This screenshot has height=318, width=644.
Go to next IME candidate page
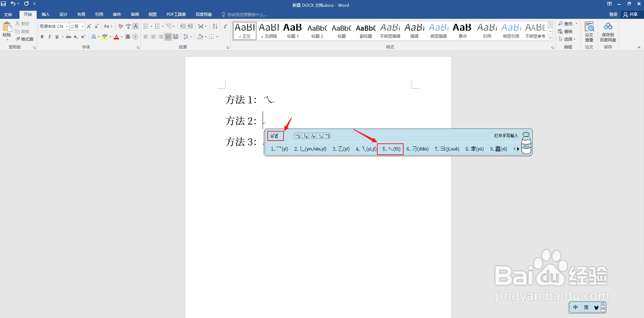pos(518,149)
